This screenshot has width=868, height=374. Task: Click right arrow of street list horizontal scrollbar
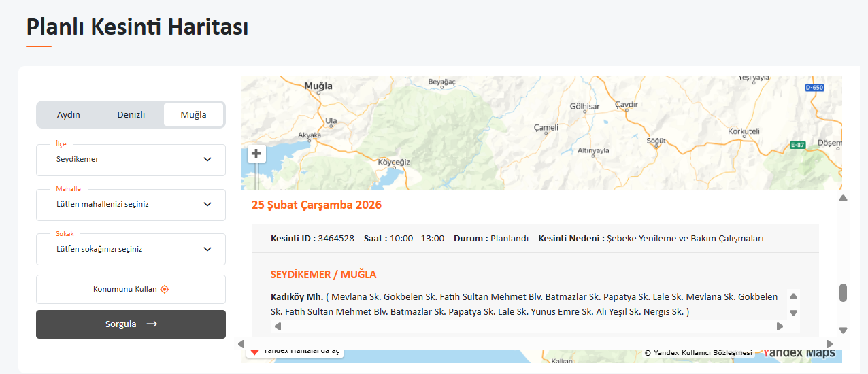pos(780,326)
